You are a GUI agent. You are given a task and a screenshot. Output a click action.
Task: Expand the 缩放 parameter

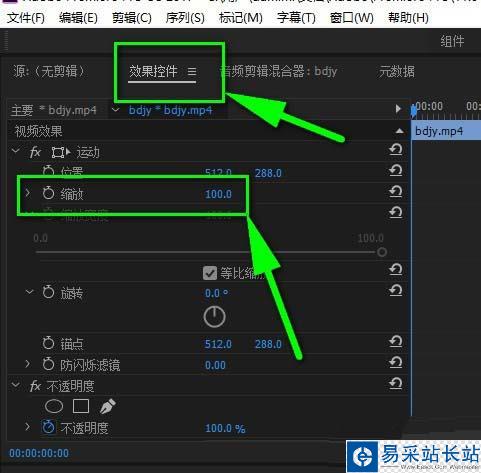[x=28, y=193]
